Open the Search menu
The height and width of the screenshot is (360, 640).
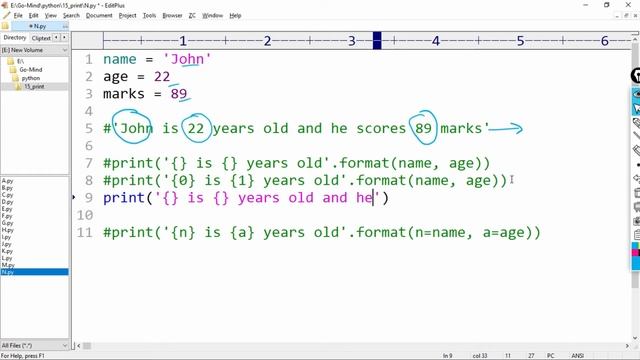coord(71,16)
